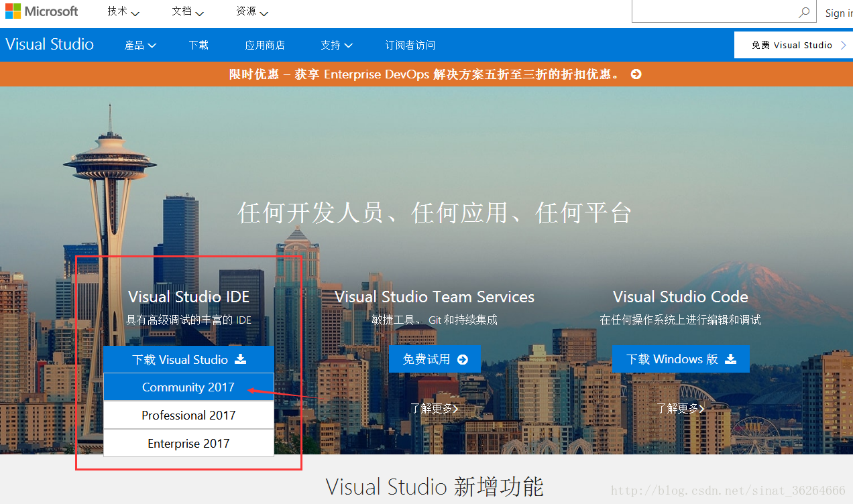Open the 产品 dropdown in the blue nav bar
This screenshot has width=853, height=504.
(x=140, y=45)
